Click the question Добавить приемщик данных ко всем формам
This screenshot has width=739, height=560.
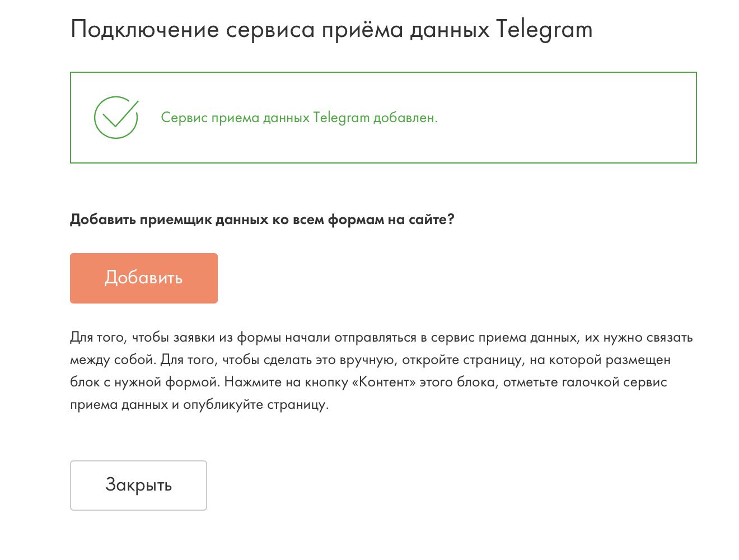coord(261,220)
